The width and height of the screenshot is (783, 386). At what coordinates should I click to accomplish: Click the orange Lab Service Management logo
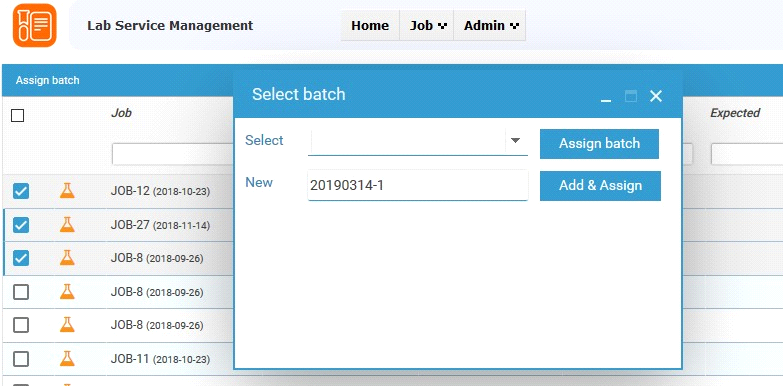tap(34, 25)
